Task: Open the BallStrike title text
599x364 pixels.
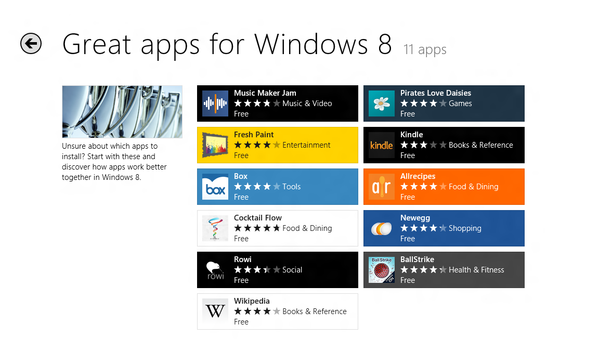Action: click(417, 259)
